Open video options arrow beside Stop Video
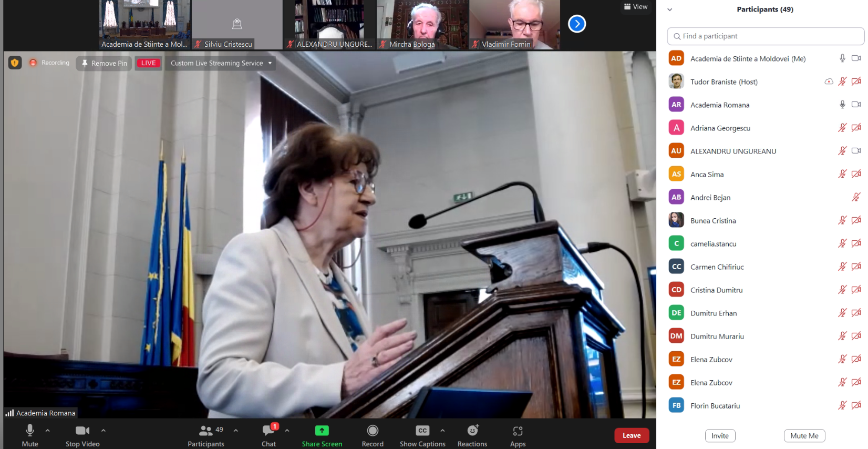868x449 pixels. [x=104, y=431]
